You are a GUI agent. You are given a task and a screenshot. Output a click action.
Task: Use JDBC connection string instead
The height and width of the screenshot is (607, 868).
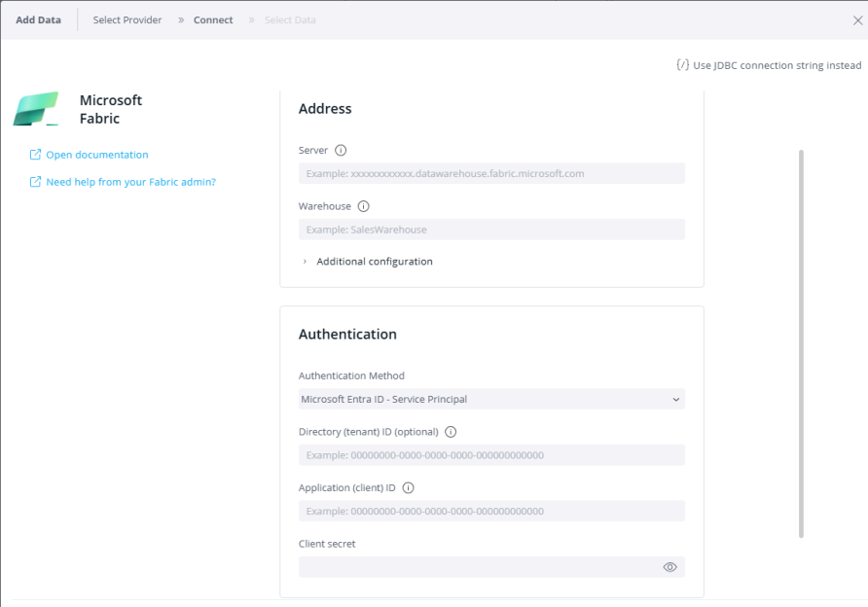point(769,65)
